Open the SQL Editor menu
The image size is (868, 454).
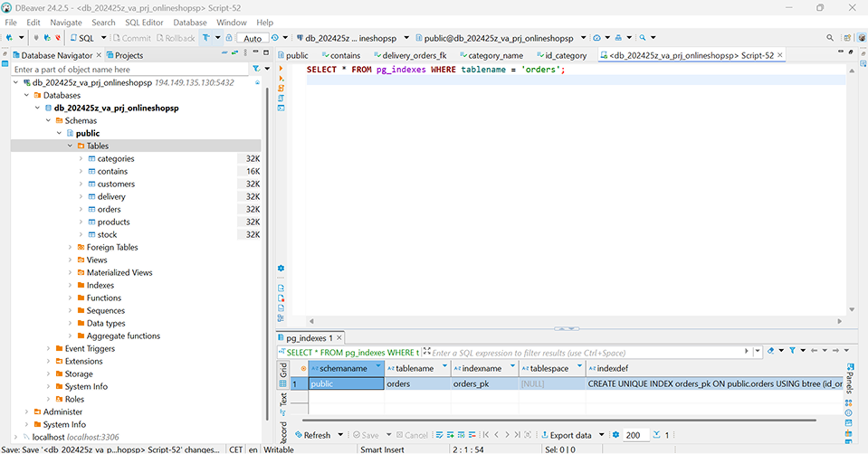pyautogui.click(x=144, y=22)
